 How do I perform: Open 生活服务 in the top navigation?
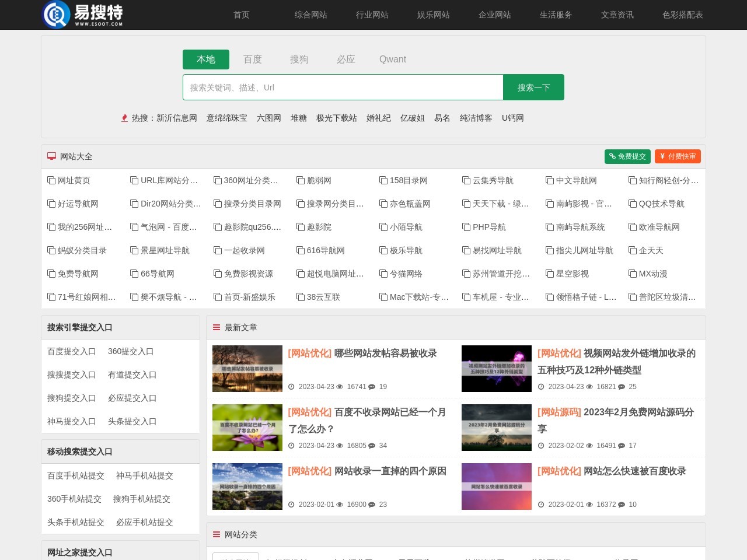click(556, 15)
